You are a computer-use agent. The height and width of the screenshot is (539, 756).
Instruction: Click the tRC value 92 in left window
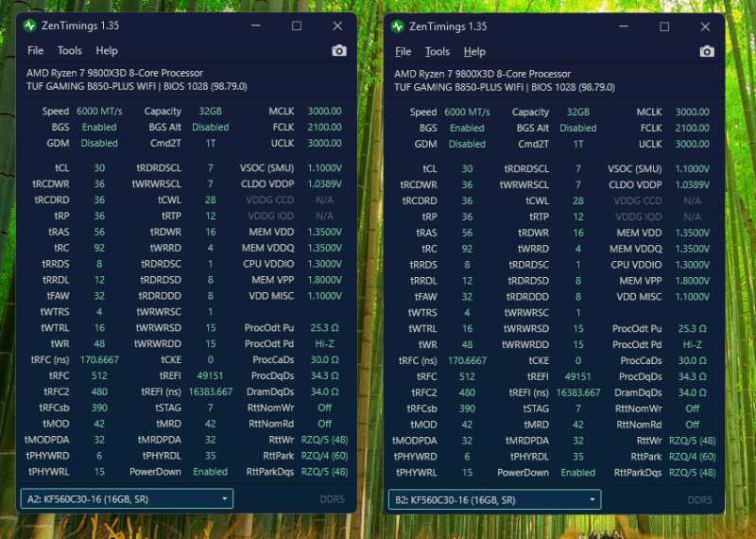(99, 248)
